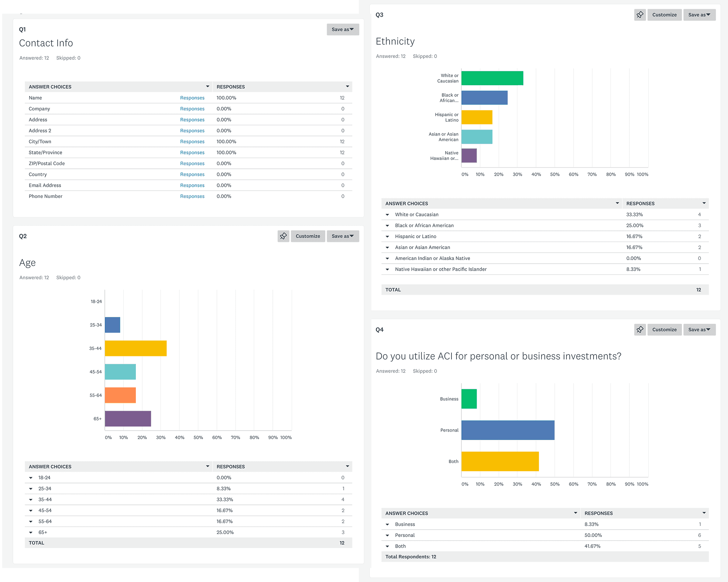
Task: Sort Q2 Answer Choices column arrow
Action: [207, 466]
